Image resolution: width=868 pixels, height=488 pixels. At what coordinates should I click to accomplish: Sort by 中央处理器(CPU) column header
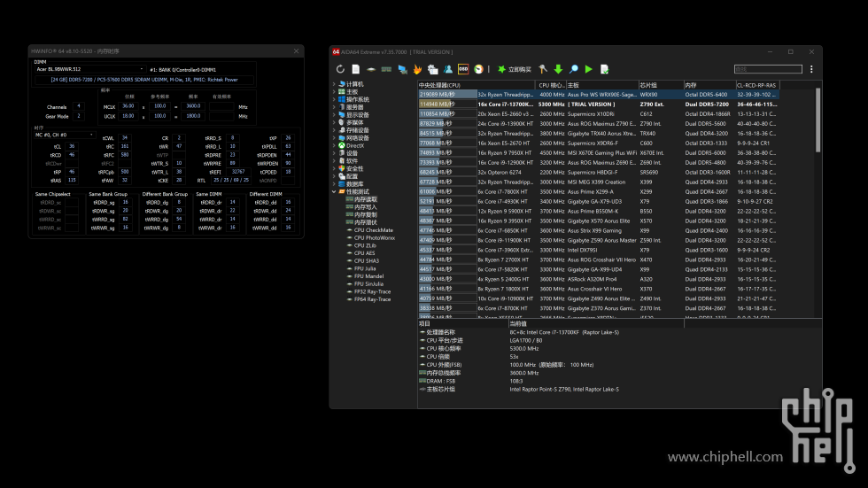point(477,85)
